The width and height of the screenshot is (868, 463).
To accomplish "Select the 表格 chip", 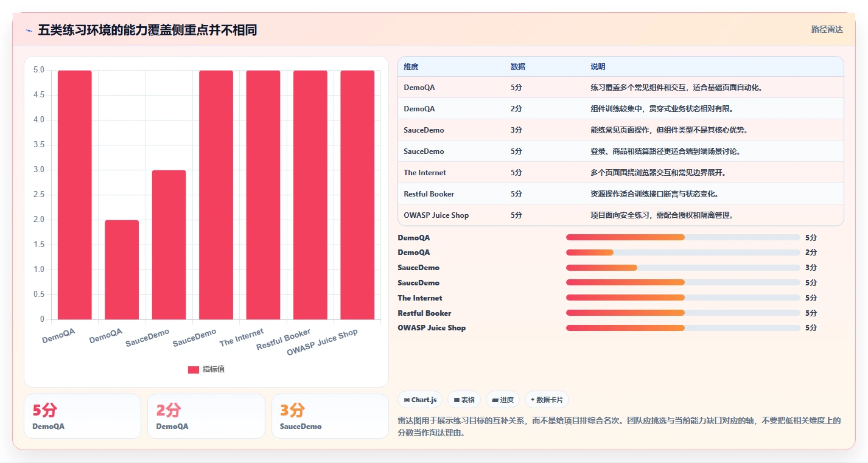I will (464, 400).
